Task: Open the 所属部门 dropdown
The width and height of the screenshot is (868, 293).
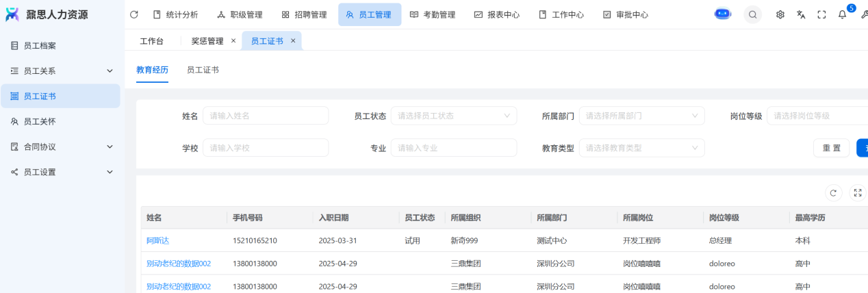Action: (641, 116)
